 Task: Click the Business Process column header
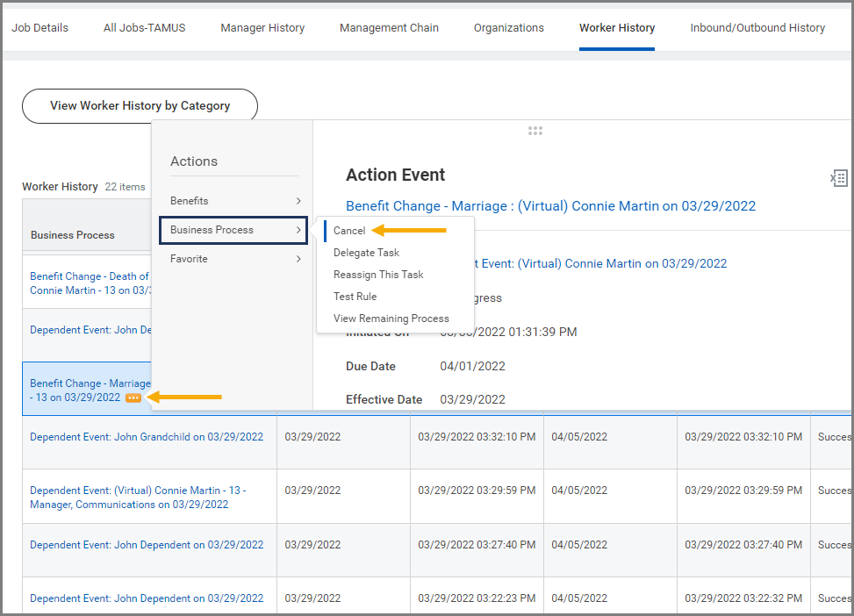tap(73, 235)
